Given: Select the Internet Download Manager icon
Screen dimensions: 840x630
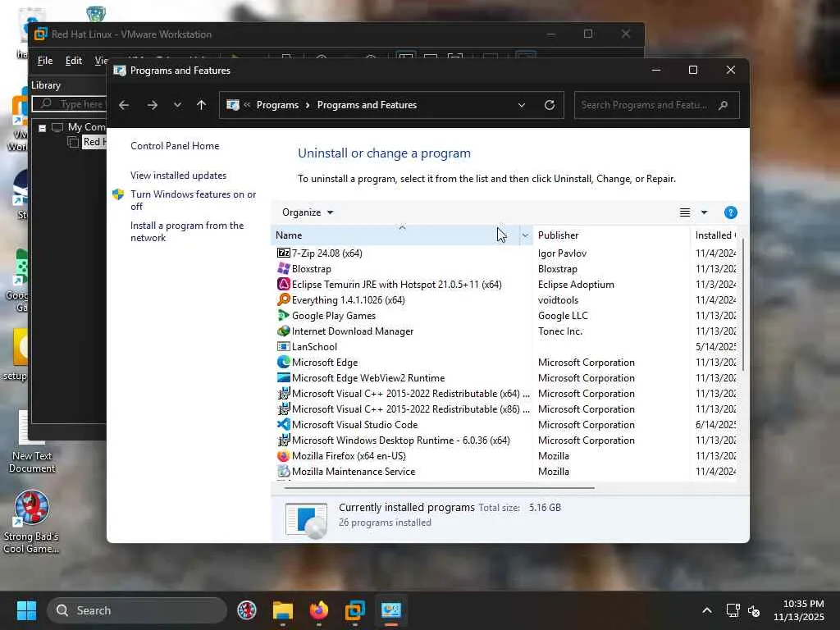Looking at the screenshot, I should click(283, 331).
